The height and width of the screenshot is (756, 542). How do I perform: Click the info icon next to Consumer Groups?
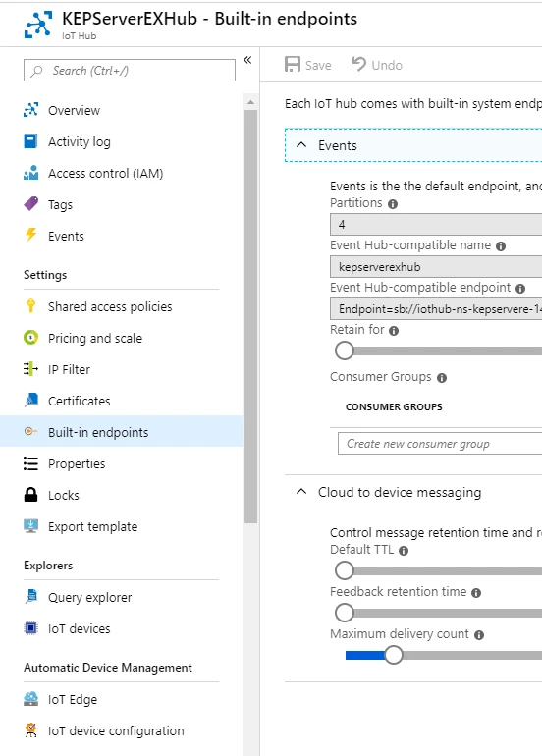pos(442,378)
